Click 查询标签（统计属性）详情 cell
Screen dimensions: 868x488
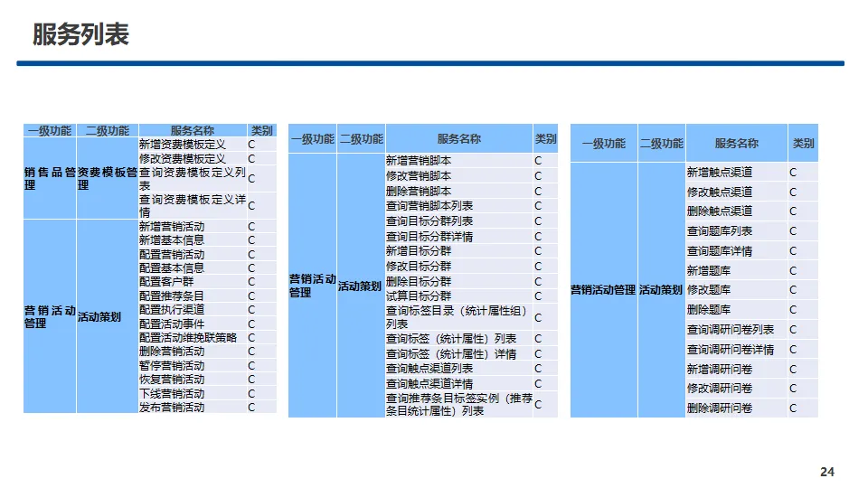(459, 353)
